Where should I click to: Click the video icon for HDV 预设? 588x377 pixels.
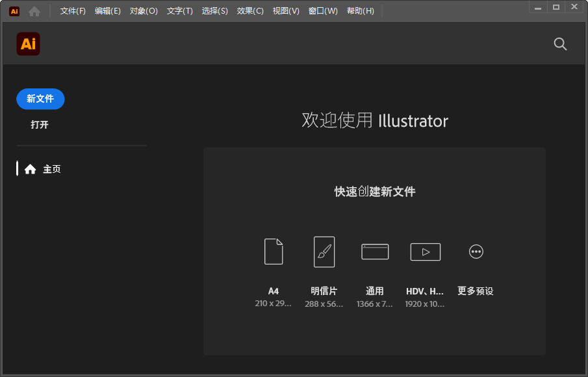click(425, 252)
